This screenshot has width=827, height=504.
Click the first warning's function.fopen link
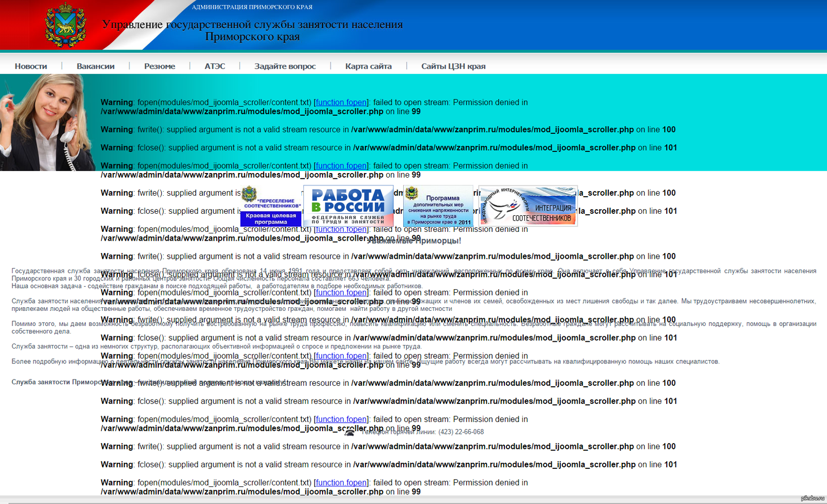[342, 102]
